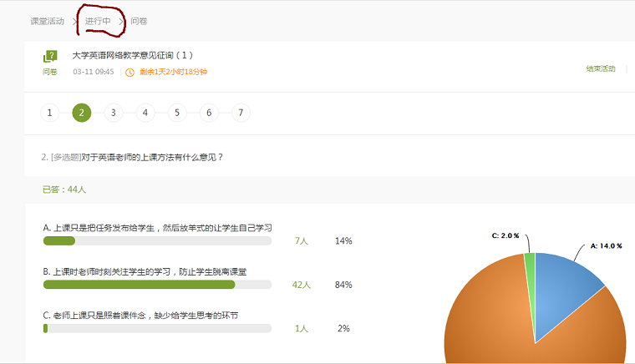Click option C answer text
Image resolution: width=635 pixels, height=364 pixels.
[x=140, y=316]
